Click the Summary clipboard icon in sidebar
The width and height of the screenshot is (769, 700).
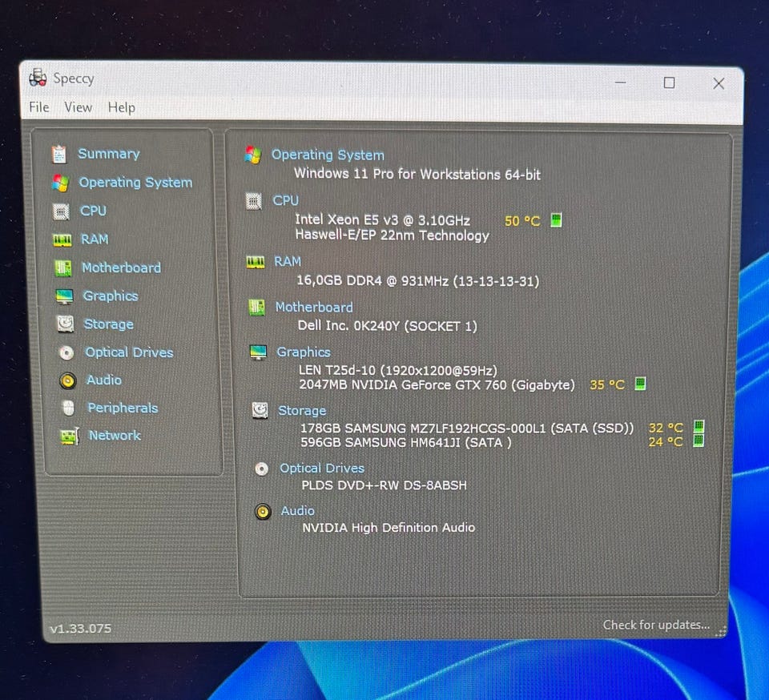pos(58,154)
